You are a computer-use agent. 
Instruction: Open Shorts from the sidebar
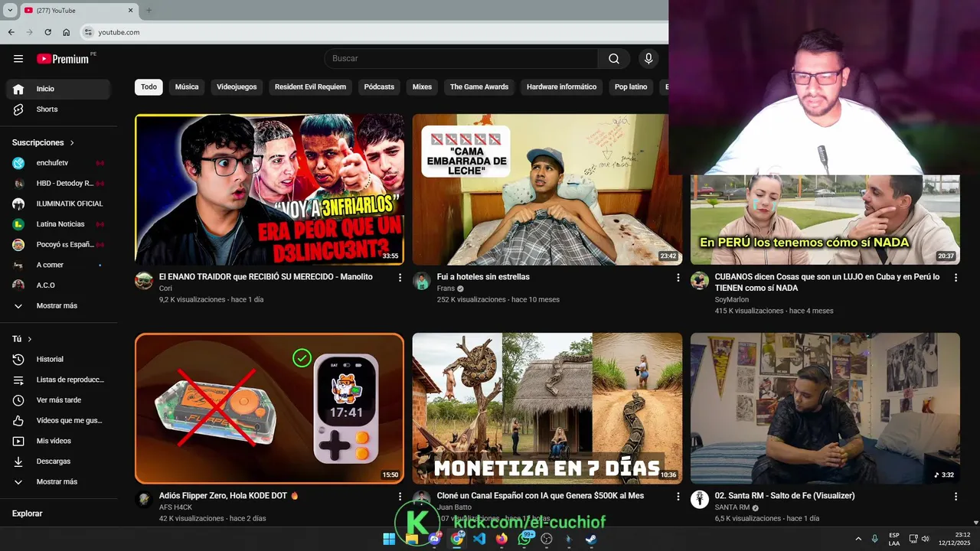coord(58,109)
